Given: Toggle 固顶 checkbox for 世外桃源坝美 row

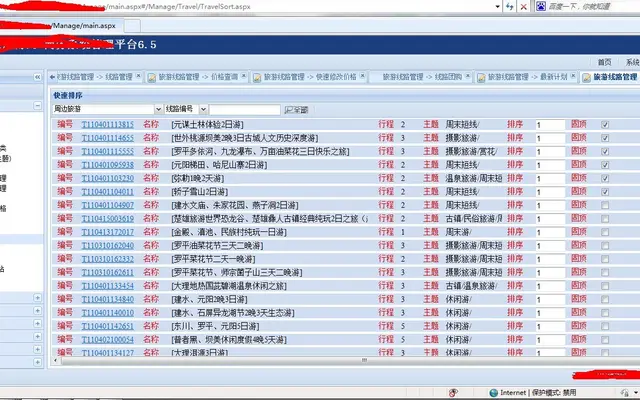Looking at the screenshot, I should pyautogui.click(x=605, y=138).
